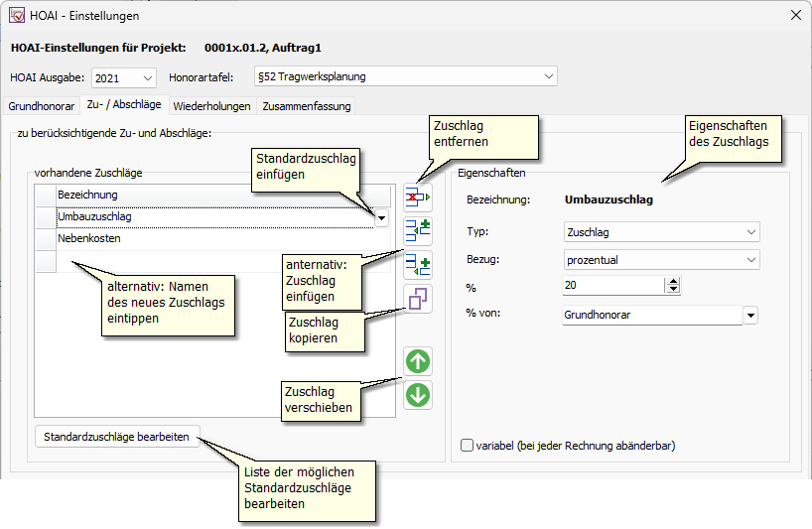The width and height of the screenshot is (812, 529).
Task: Go to the Zusammenfassung tab
Action: [306, 106]
